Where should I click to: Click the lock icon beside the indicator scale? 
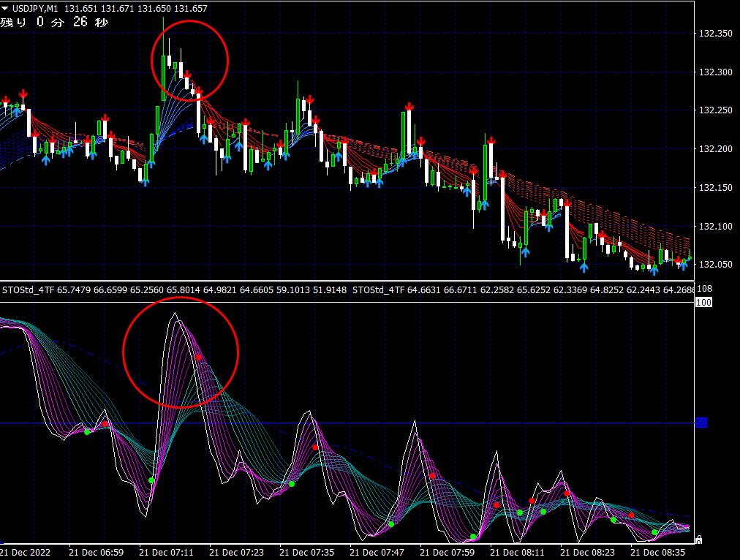click(699, 539)
